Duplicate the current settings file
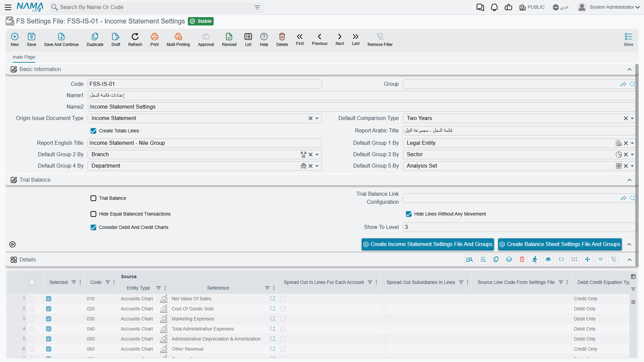This screenshot has height=362, width=644. (x=95, y=37)
